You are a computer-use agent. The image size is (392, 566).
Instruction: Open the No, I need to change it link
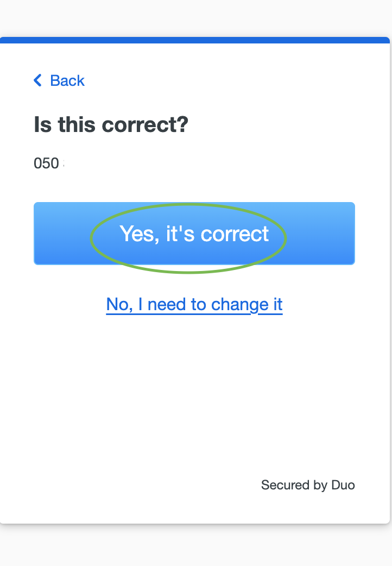click(194, 304)
